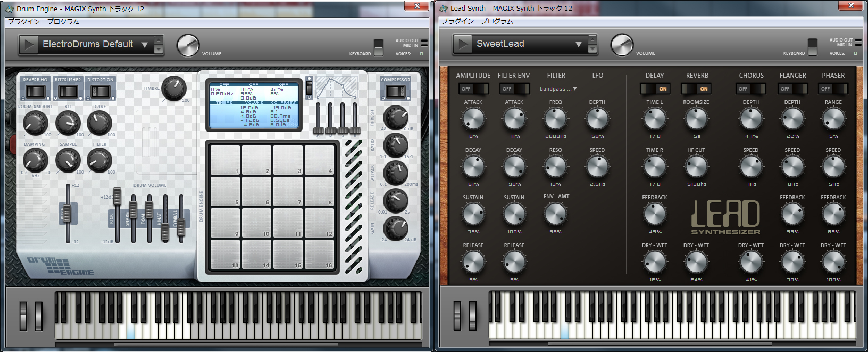Click the Lead Synth play preset arrow button
Image resolution: width=868 pixels, height=352 pixels.
(463, 44)
